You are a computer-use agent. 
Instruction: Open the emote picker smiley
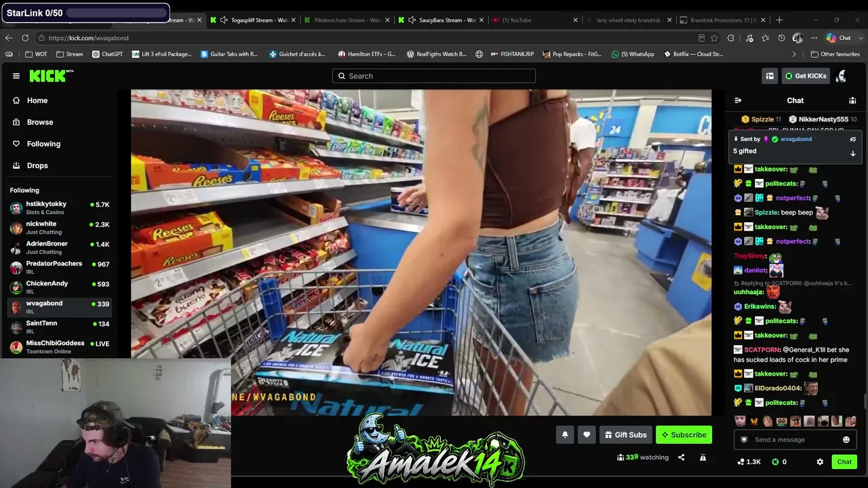coord(846,440)
